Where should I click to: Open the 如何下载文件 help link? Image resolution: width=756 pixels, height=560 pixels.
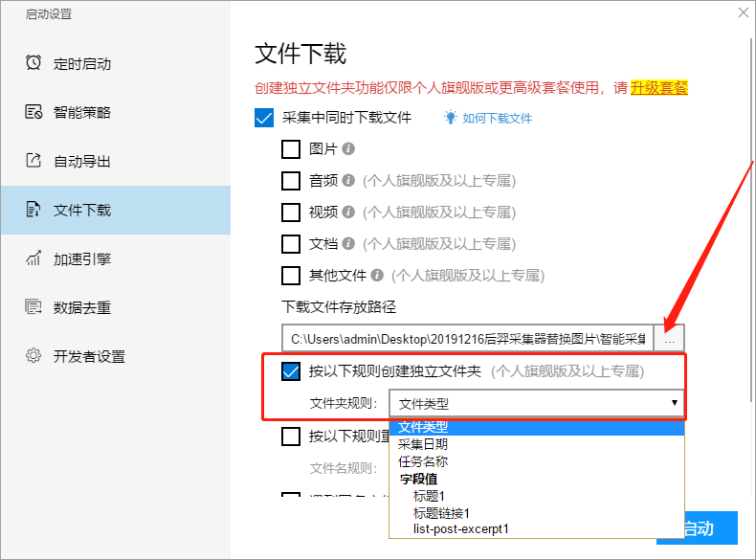pyautogui.click(x=497, y=118)
